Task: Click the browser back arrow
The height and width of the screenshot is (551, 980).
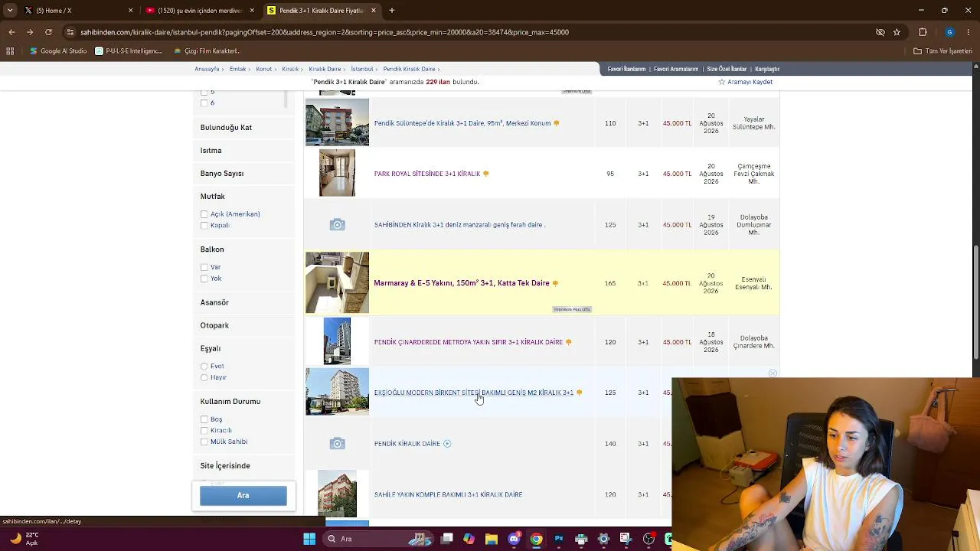Action: point(11,32)
